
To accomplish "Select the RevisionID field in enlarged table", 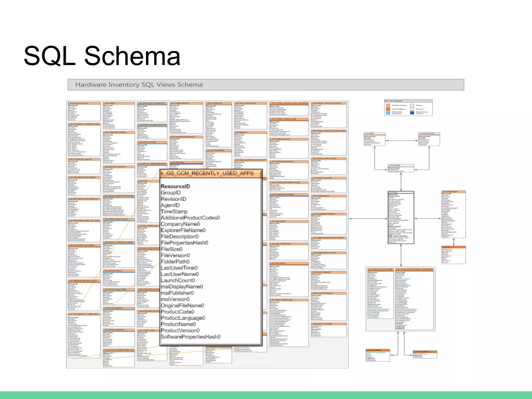I will pyautogui.click(x=174, y=199).
